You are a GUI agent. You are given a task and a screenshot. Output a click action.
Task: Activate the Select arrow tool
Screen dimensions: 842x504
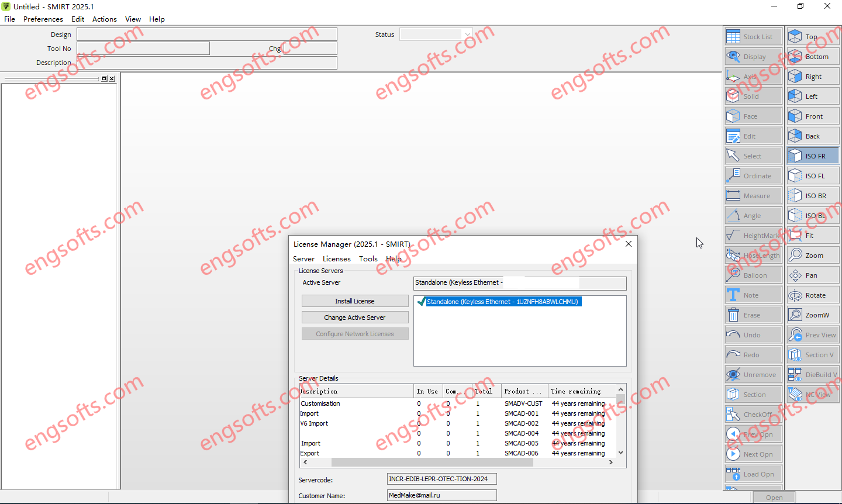pos(753,156)
